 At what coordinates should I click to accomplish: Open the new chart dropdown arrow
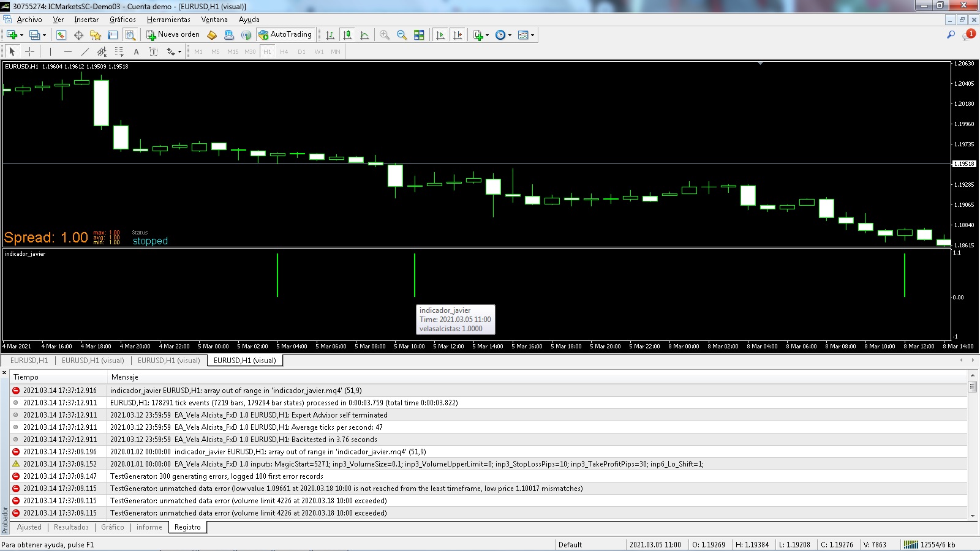point(21,36)
